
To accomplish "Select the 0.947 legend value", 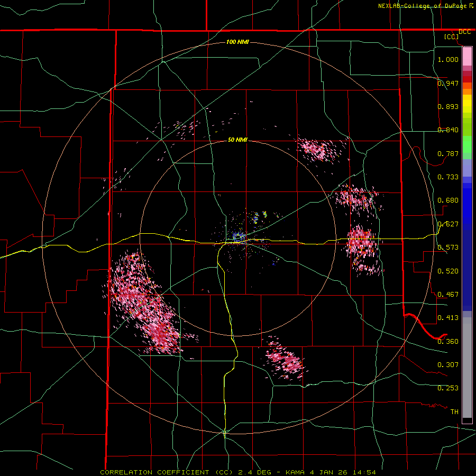I will (448, 83).
